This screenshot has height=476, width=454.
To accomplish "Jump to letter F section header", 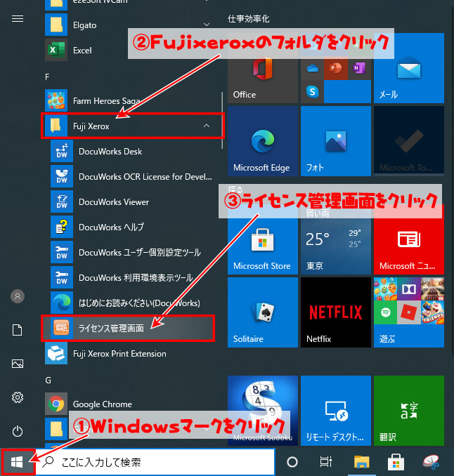I will [47, 77].
